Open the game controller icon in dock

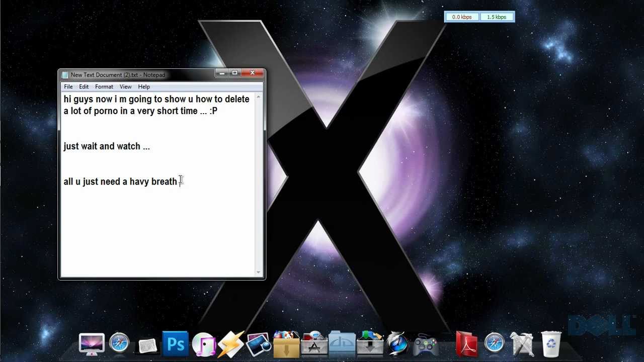point(425,346)
